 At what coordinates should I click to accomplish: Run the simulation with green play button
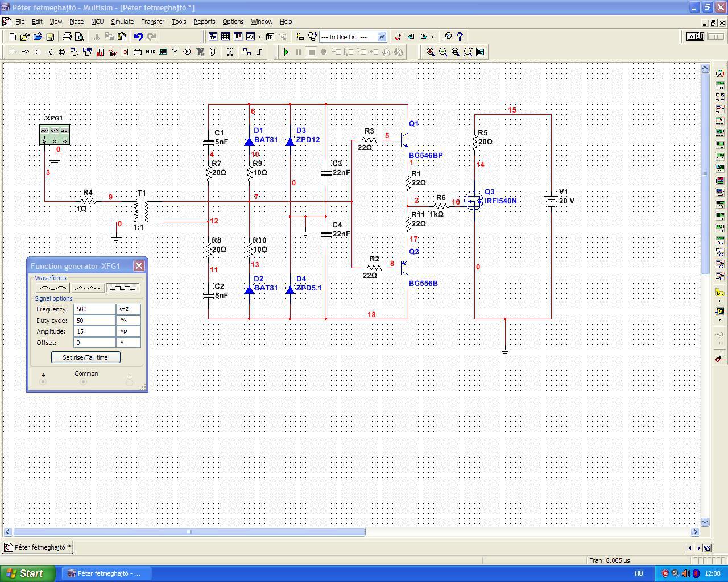click(286, 52)
